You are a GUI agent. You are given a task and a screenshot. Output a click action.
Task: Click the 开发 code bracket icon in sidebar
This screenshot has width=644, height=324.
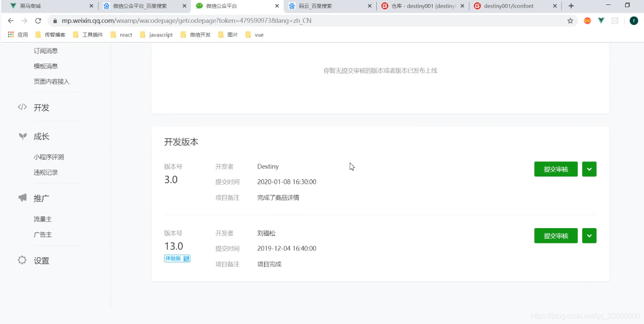pyautogui.click(x=22, y=107)
